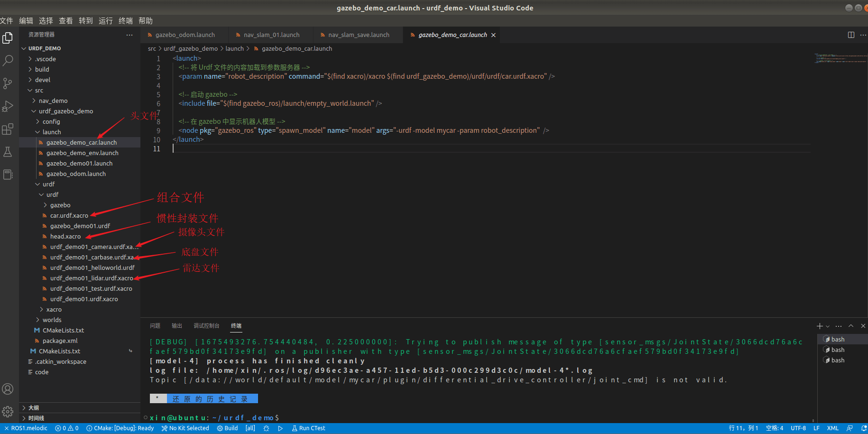868x434 pixels.
Task: Click new terminal plus icon
Action: click(x=820, y=326)
